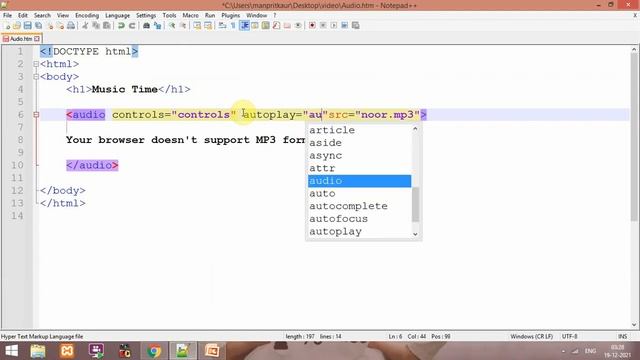Click the Paste toolbar icon
Viewport: 640px width, 360px height.
(107, 25)
